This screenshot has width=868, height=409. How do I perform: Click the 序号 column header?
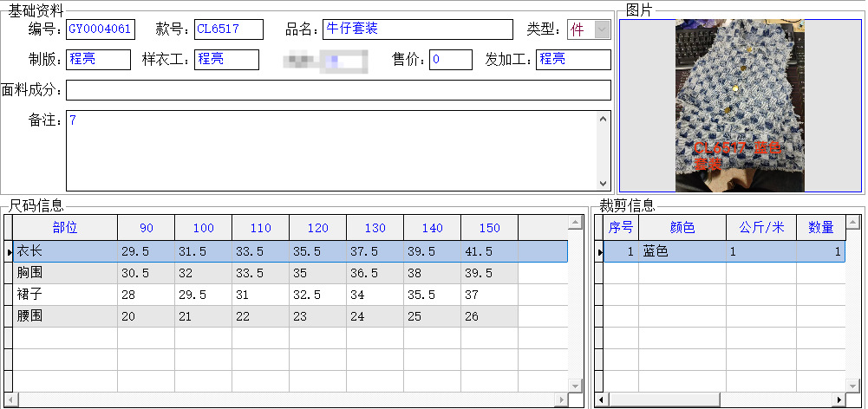(x=621, y=228)
